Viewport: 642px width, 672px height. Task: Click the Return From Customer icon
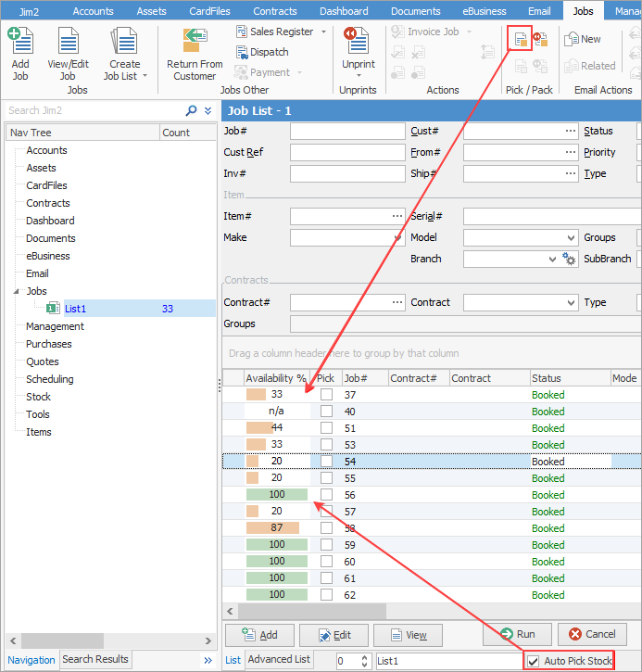point(195,42)
